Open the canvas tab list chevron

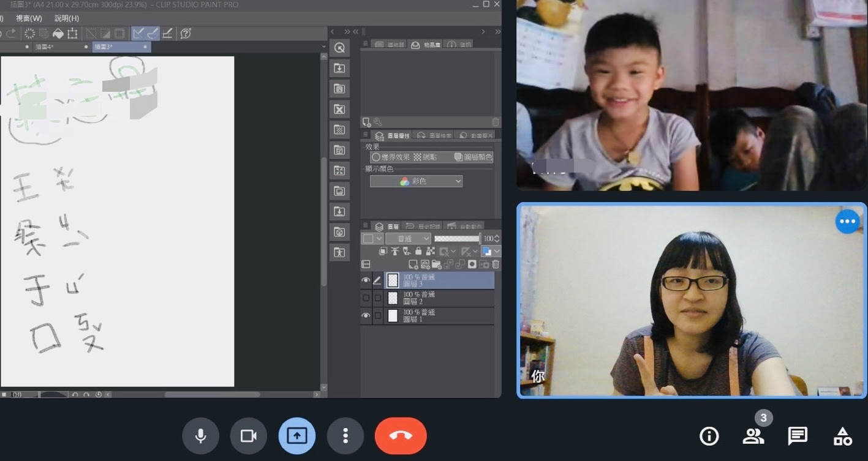324,47
